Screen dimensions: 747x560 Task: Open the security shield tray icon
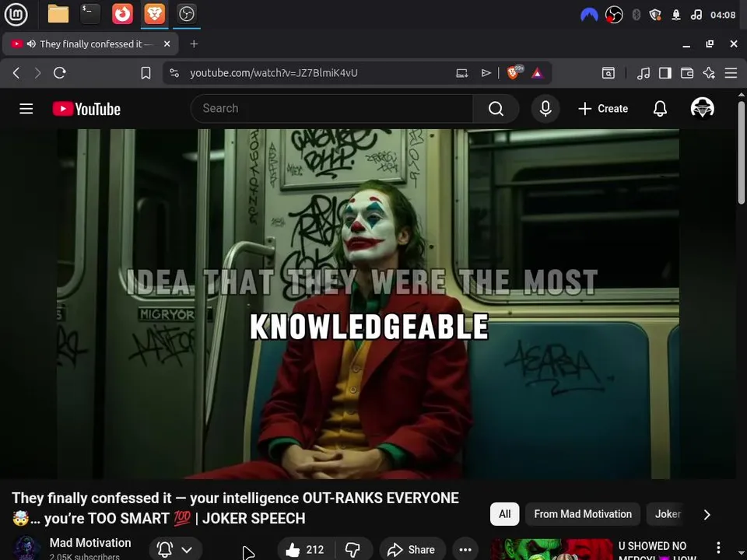655,15
